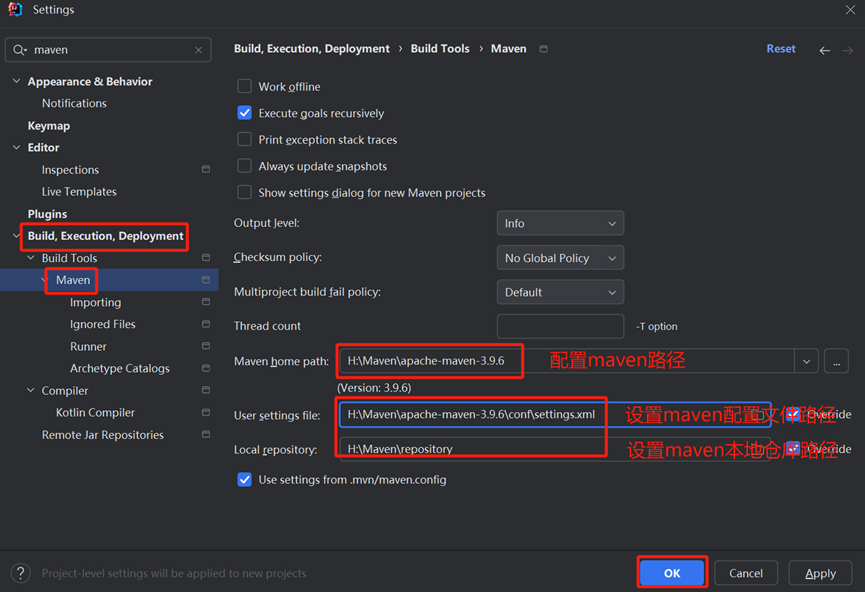The height and width of the screenshot is (592, 865).
Task: Toggle Show settings dialog for new Maven projects
Action: (x=244, y=192)
